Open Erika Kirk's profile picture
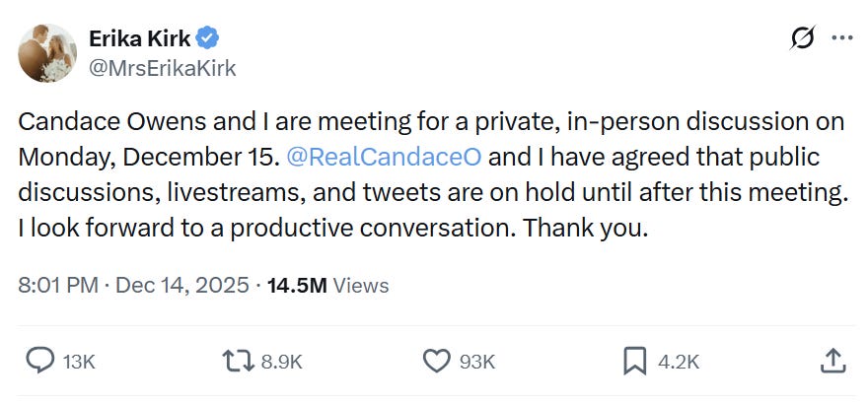868x403 pixels. 47,53
